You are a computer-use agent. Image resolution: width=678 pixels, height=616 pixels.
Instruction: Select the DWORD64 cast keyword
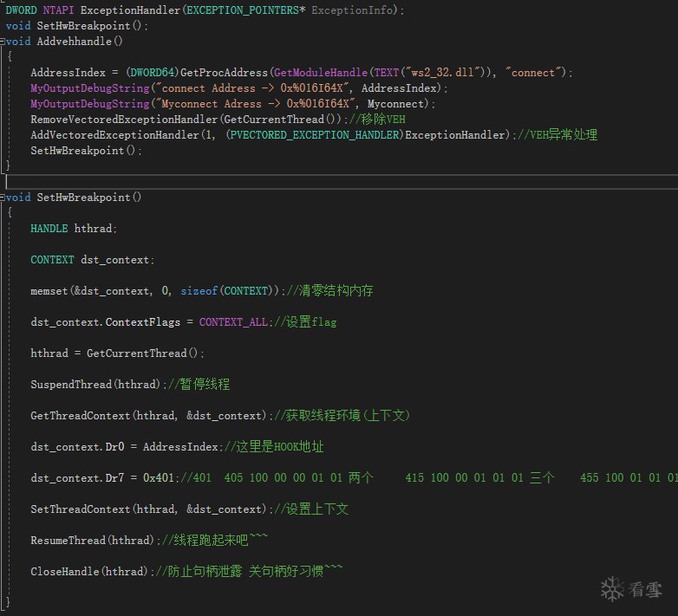pyautogui.click(x=153, y=73)
